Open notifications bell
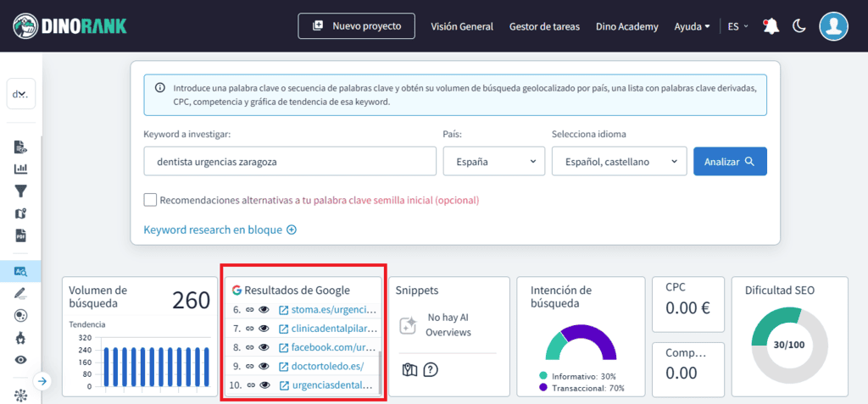This screenshot has width=868, height=404. pos(771,26)
